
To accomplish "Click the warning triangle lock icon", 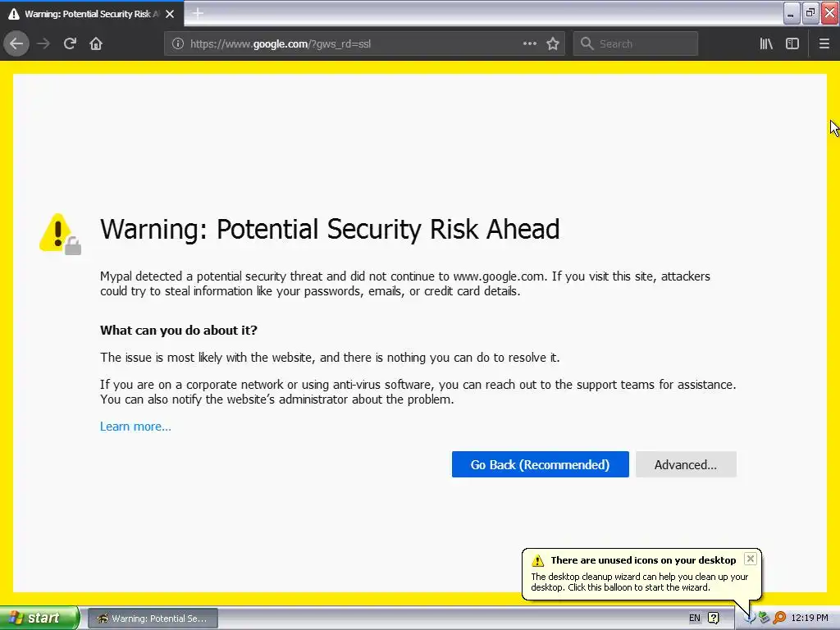I will [x=60, y=234].
